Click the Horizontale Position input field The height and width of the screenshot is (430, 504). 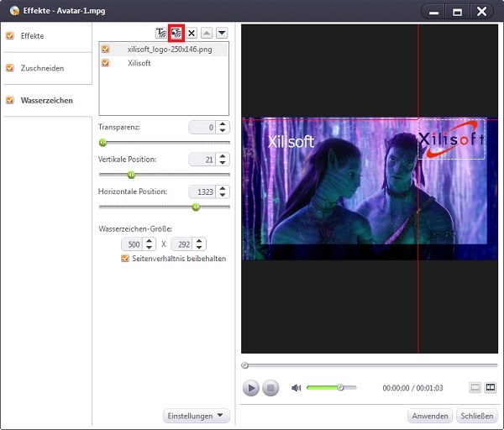(202, 191)
